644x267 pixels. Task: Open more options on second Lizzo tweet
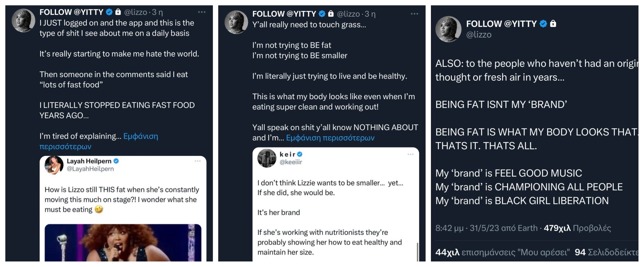414,14
